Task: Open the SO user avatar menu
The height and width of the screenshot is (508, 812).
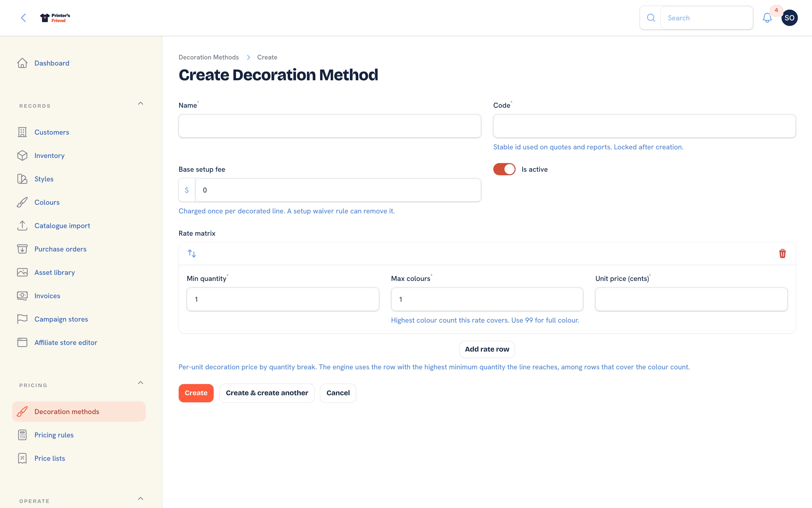Action: pyautogui.click(x=789, y=18)
